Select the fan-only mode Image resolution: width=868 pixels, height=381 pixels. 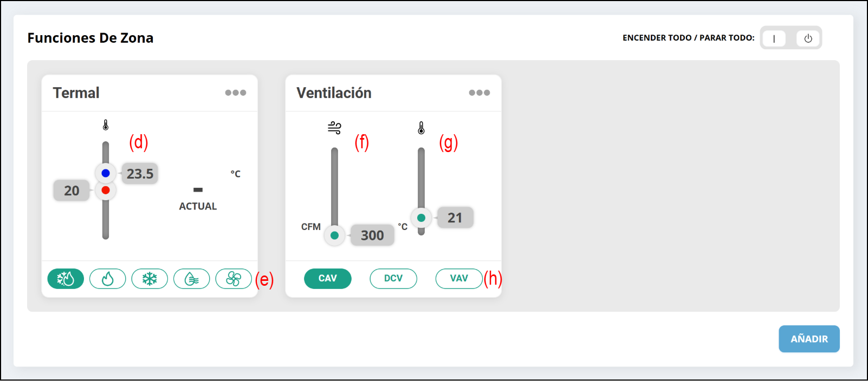coord(234,279)
